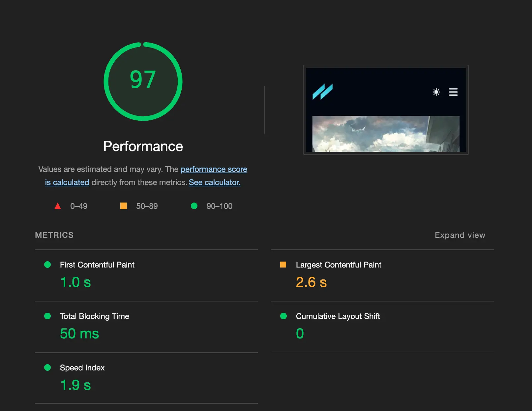Viewport: 532px width, 411px height.
Task: Expand the Speed Index metric row
Action: 82,368
